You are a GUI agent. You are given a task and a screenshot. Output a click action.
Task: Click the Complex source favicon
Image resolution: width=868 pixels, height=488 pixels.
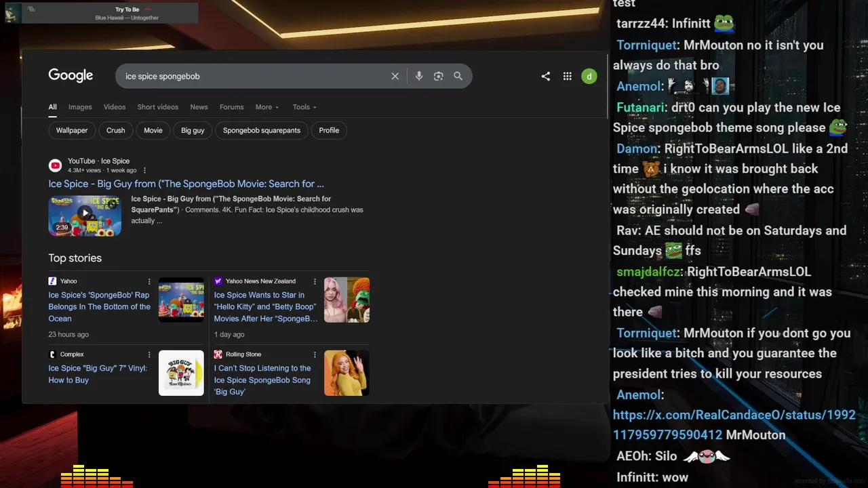coord(52,354)
